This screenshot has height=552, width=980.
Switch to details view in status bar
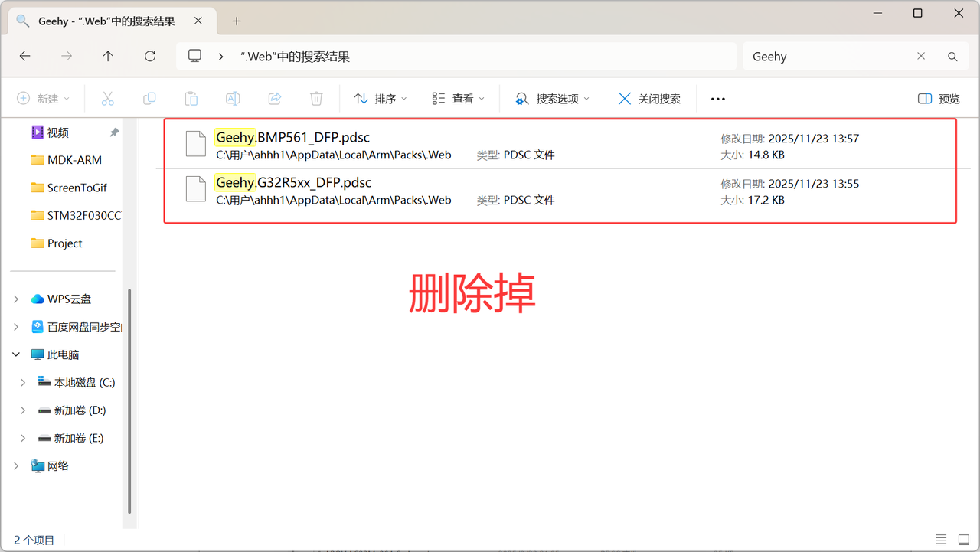[x=941, y=540]
